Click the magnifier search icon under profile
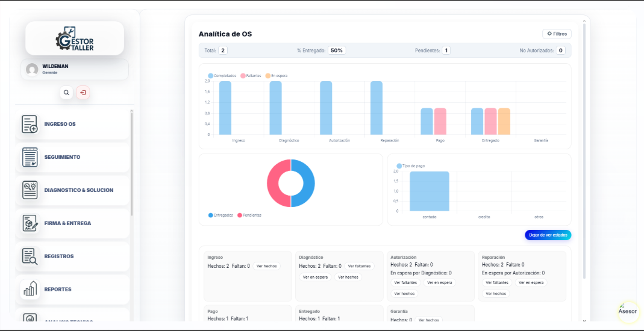The width and height of the screenshot is (644, 331). (x=66, y=93)
